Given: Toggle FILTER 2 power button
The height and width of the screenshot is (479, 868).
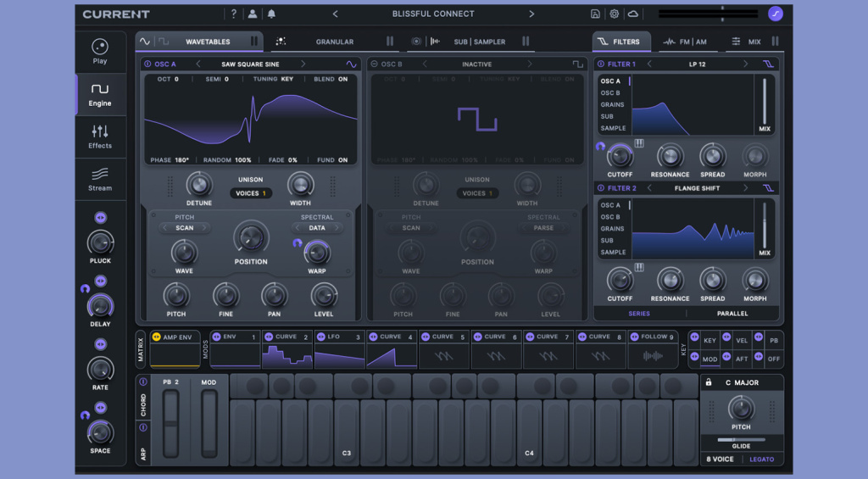Looking at the screenshot, I should click(x=601, y=188).
